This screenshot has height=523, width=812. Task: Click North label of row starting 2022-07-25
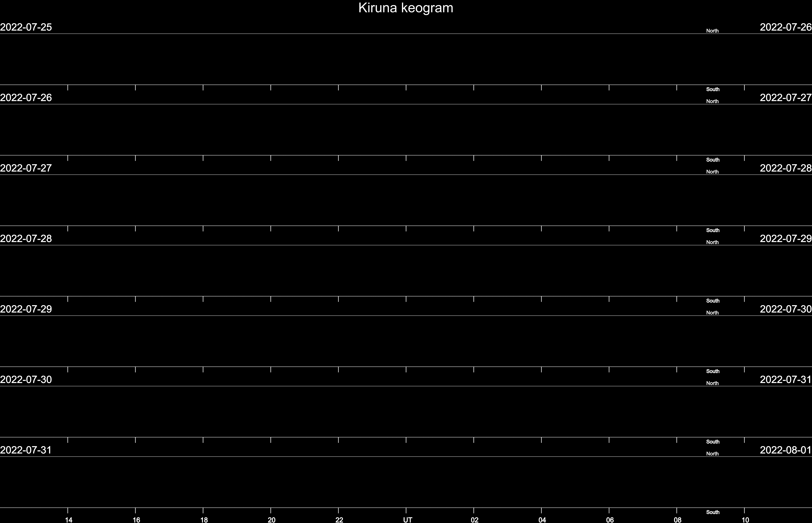coord(712,31)
